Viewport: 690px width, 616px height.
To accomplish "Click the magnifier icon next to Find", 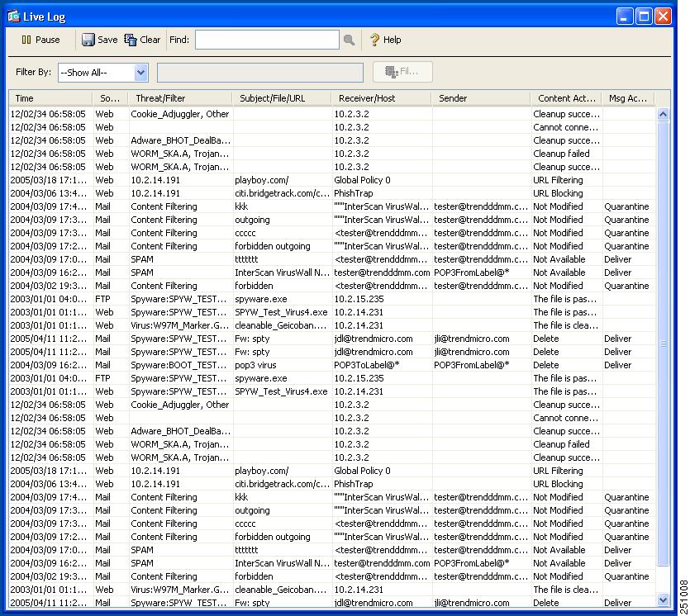I will click(x=350, y=39).
